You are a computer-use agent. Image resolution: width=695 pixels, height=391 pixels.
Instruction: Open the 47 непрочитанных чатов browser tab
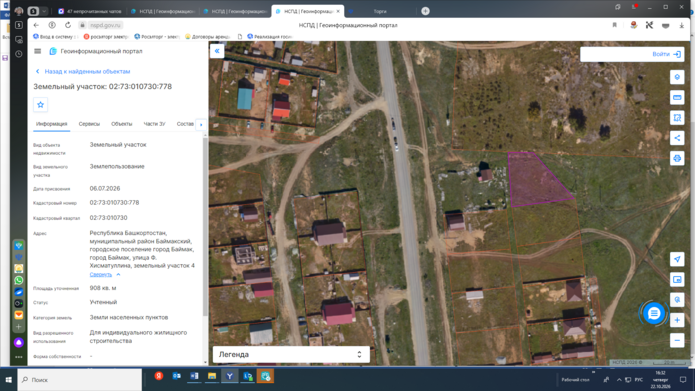tap(91, 12)
